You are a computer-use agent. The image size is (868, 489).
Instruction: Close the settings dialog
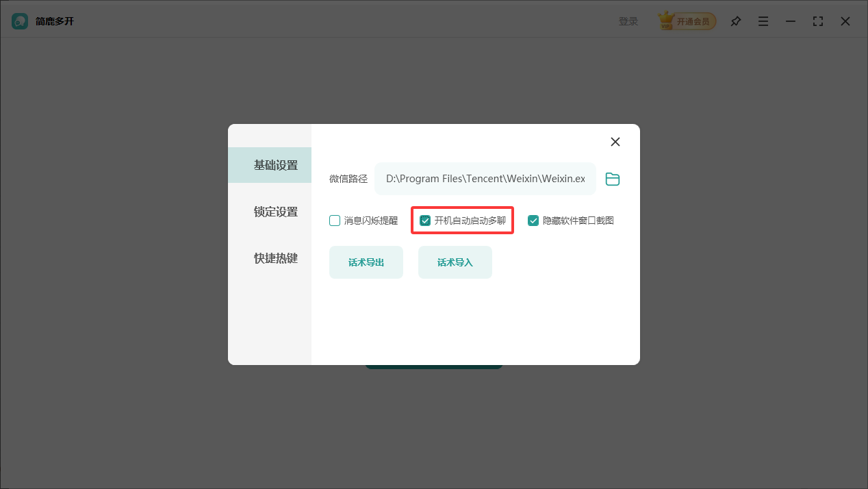(x=615, y=142)
